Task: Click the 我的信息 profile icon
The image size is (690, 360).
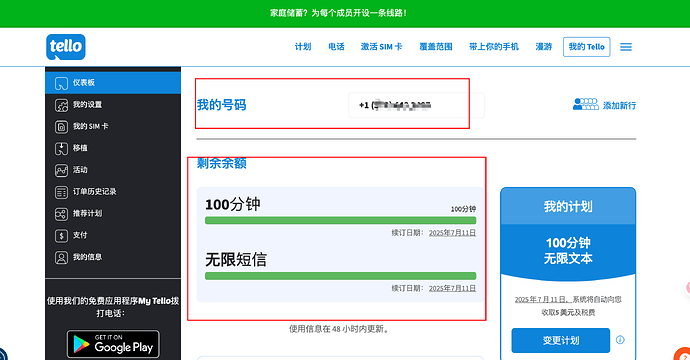Action: (x=61, y=257)
